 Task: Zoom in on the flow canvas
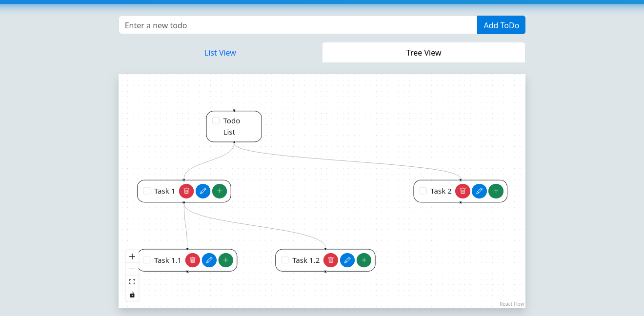(132, 257)
